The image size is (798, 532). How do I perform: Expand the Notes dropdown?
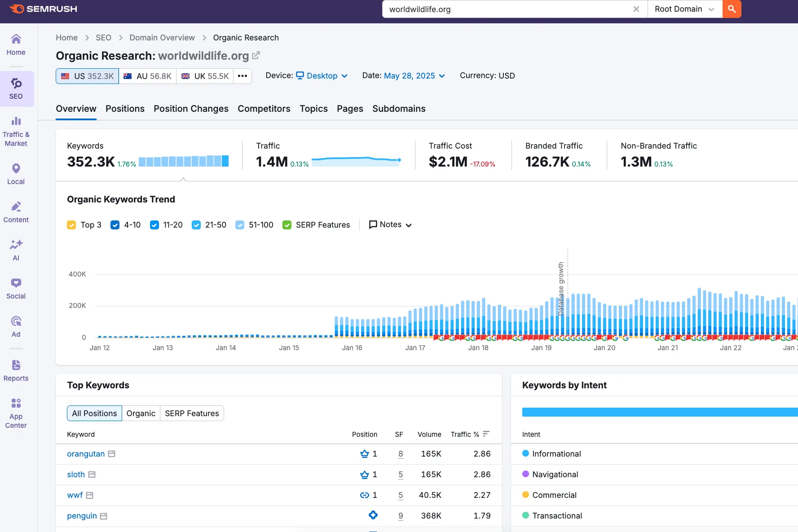tap(390, 224)
